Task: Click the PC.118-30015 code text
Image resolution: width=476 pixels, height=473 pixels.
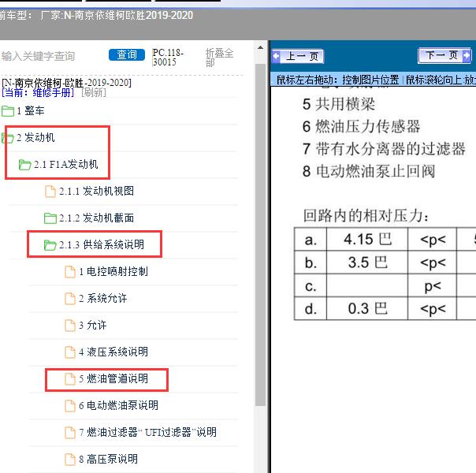Action: coord(168,58)
